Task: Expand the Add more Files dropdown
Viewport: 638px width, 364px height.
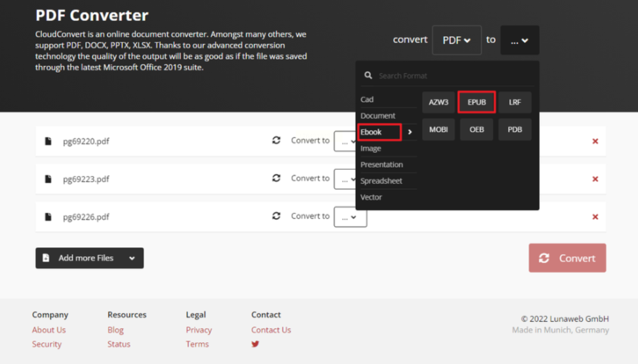Action: click(x=132, y=258)
